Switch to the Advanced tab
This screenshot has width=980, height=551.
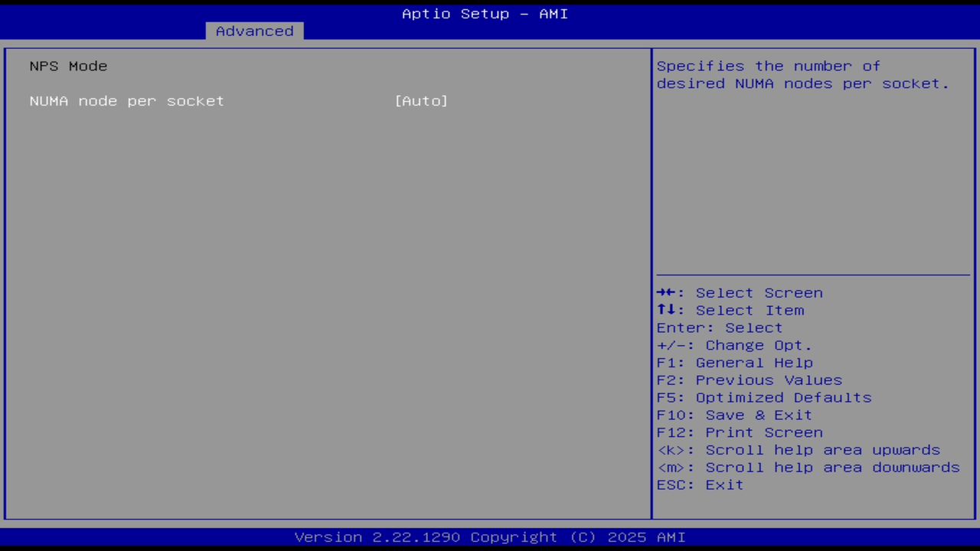point(254,31)
